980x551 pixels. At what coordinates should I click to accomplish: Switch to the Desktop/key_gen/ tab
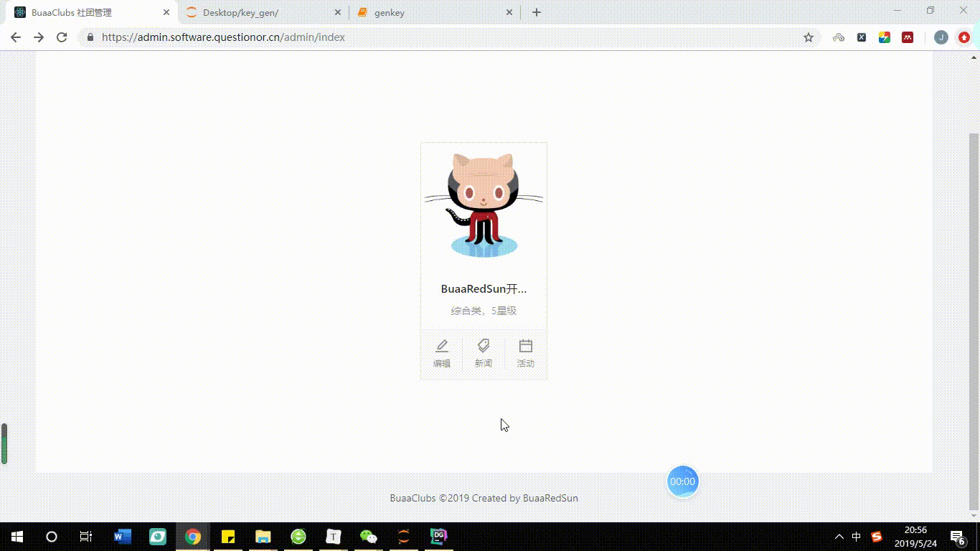point(263,12)
